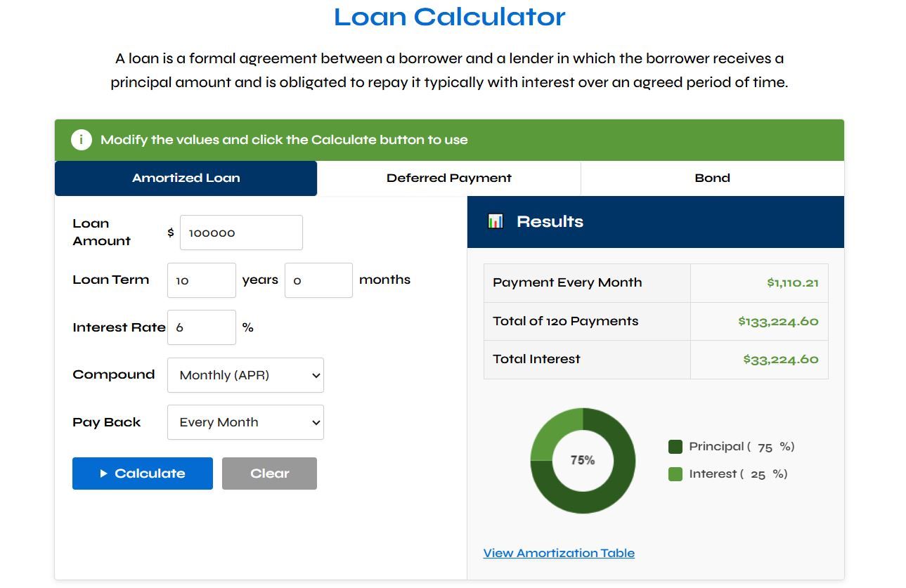Click the gray Clear button

pos(269,473)
